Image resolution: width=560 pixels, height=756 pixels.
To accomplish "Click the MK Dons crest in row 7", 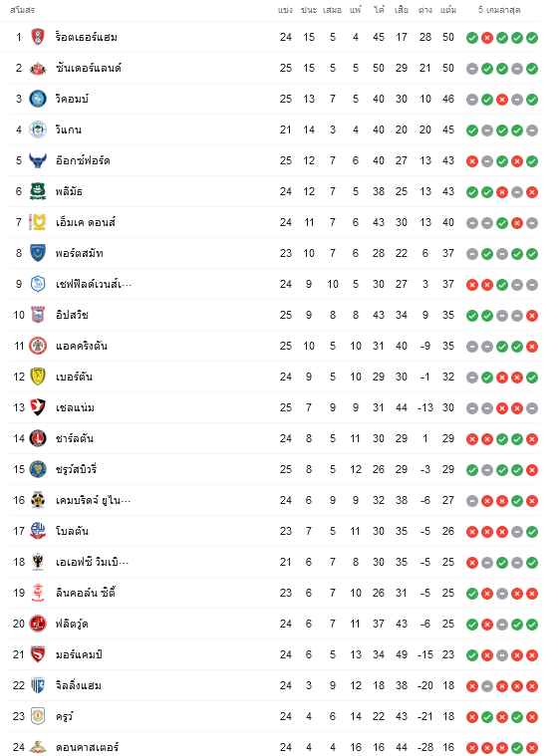I will (x=38, y=222).
